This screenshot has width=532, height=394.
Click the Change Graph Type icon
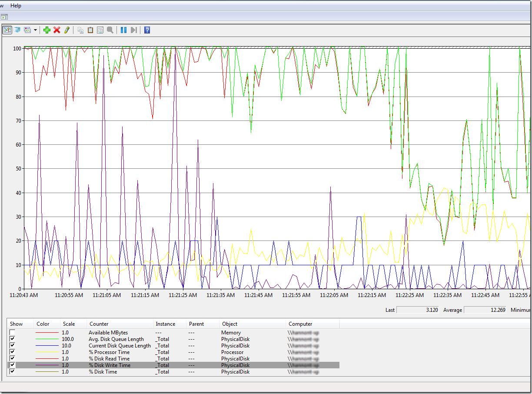click(x=27, y=30)
